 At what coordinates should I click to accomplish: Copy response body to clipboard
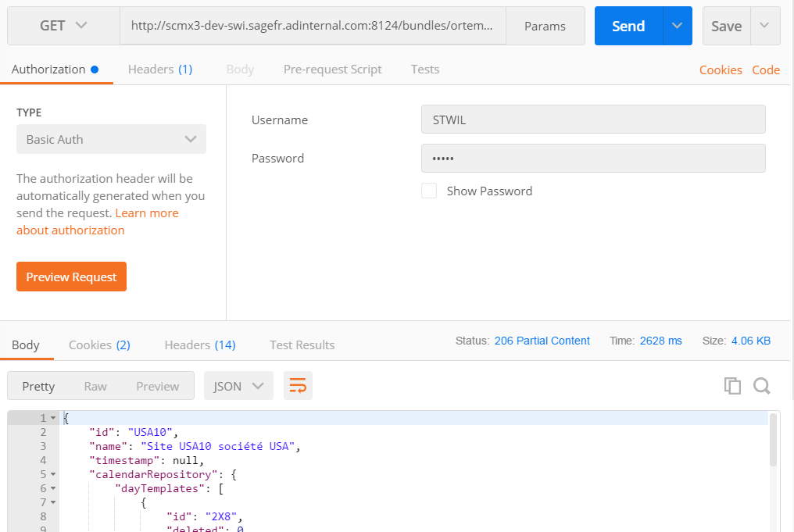tap(732, 386)
